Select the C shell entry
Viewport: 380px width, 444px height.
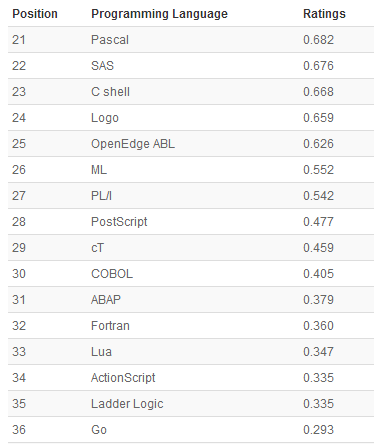click(110, 92)
